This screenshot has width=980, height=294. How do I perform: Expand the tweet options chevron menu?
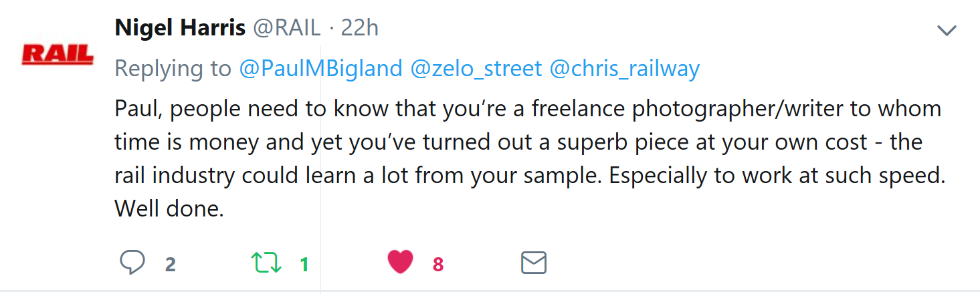pyautogui.click(x=947, y=30)
